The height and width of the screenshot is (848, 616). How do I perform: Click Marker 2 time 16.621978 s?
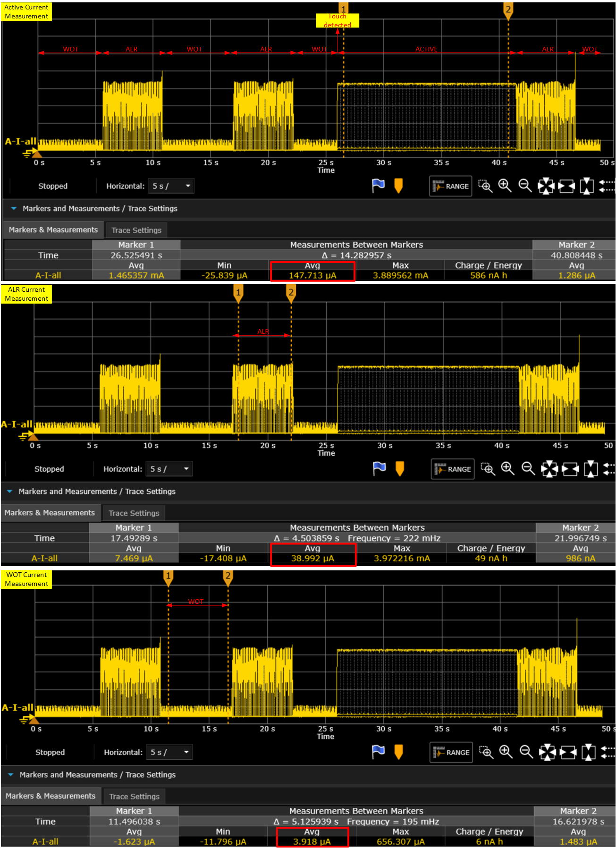click(579, 822)
